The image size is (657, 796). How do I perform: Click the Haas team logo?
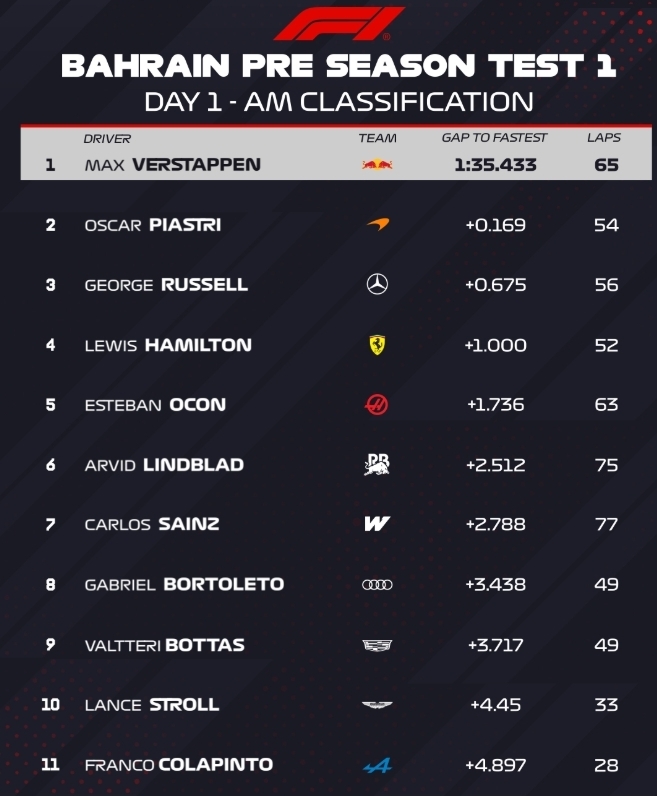(x=377, y=405)
